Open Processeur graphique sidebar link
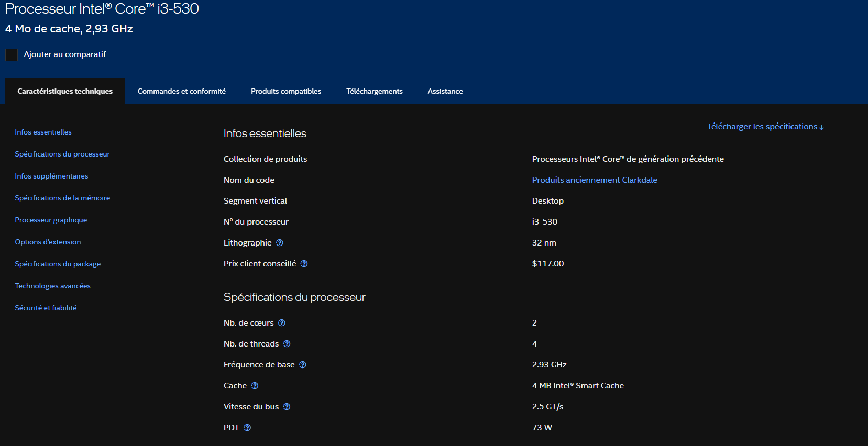The image size is (868, 446). tap(51, 220)
